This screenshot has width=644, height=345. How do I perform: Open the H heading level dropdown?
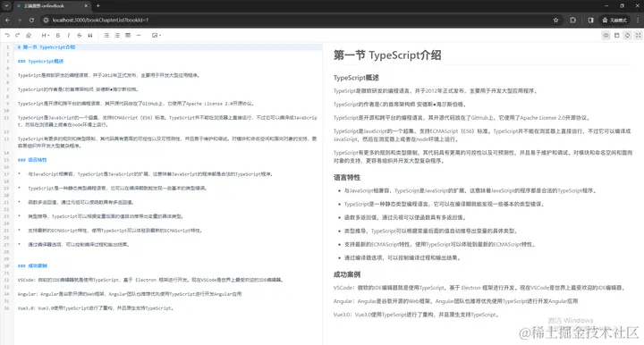pos(46,35)
